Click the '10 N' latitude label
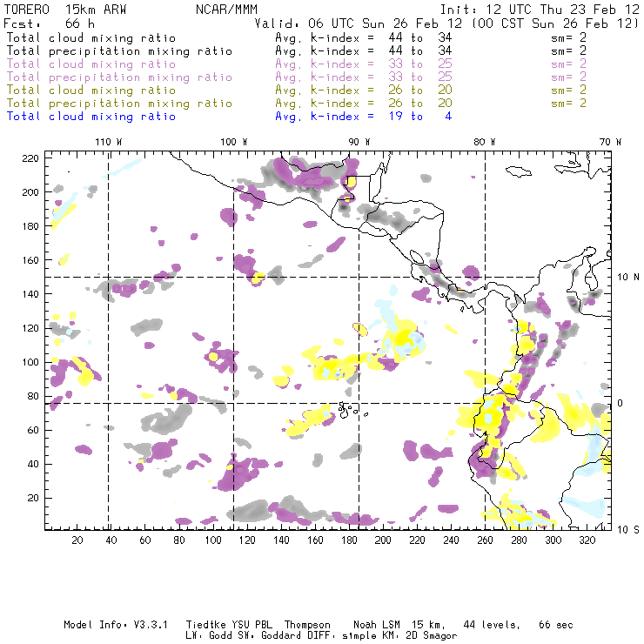This screenshot has width=644, height=644. 628,278
